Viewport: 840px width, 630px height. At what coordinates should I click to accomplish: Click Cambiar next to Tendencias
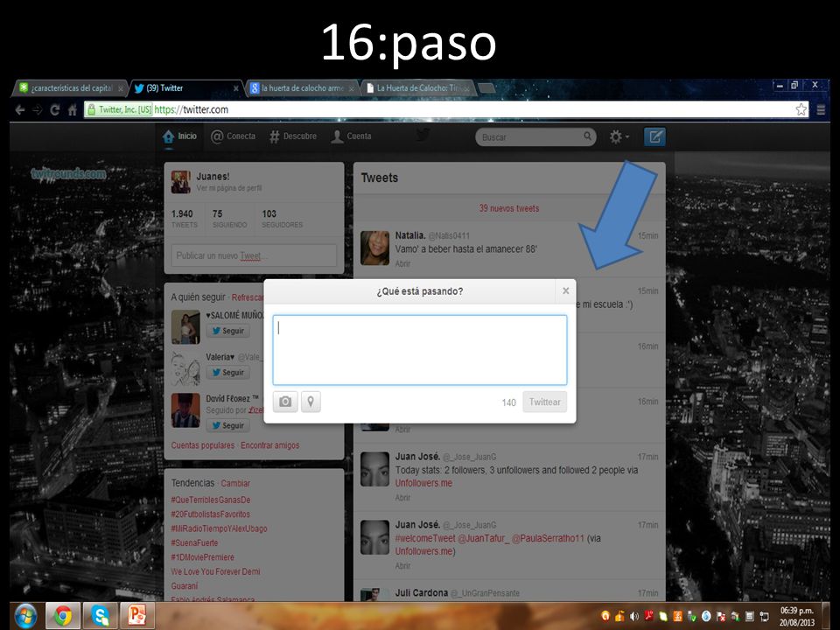235,483
